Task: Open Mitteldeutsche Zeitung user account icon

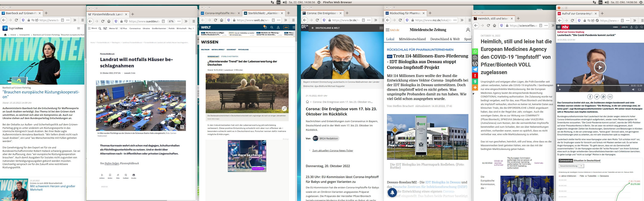Action: [x=468, y=30]
